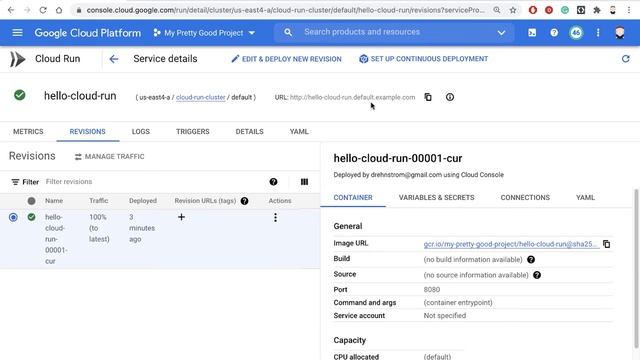The width and height of the screenshot is (640, 360).
Task: Select revision hello-cloud-run-00001-cur radio button
Action: click(13, 217)
